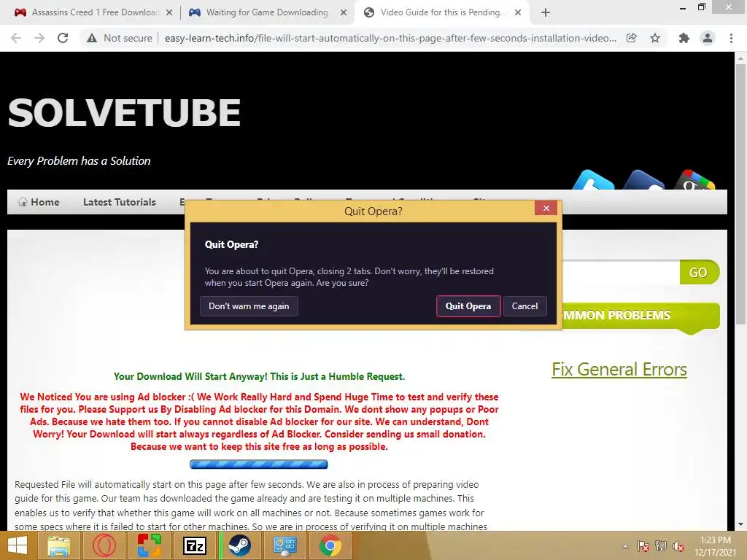Open the Home menu item
This screenshot has height=560, width=747.
coord(39,202)
